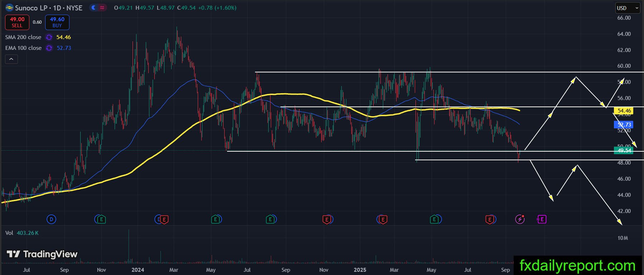Open the green earnings marker near Aug 2024
Viewport: 644px width, 275px height.
[270, 219]
